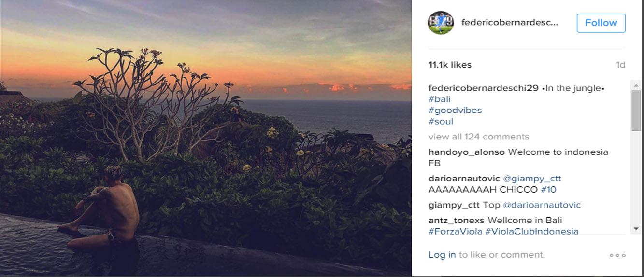Image resolution: width=644 pixels, height=277 pixels.
Task: Click the profile avatar picture
Action: click(441, 23)
